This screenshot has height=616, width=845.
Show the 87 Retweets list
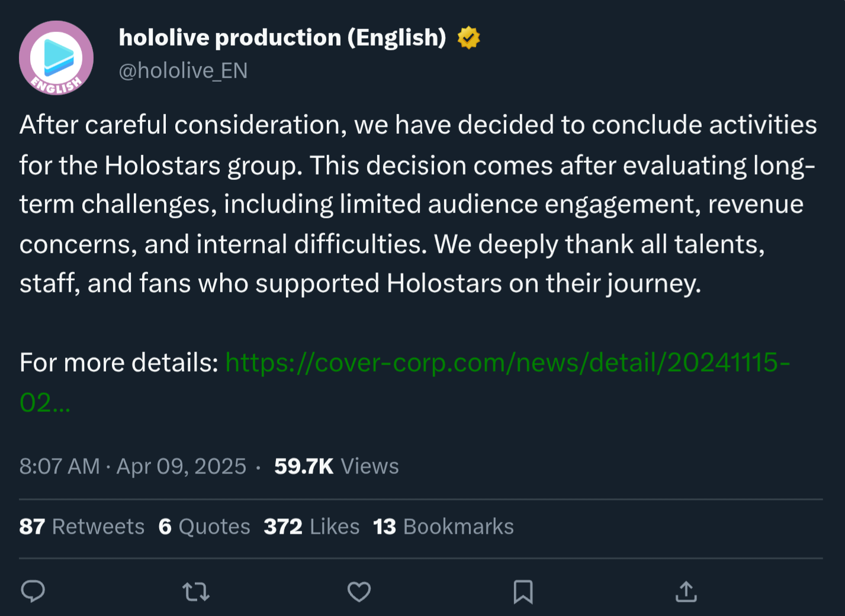pyautogui.click(x=82, y=527)
